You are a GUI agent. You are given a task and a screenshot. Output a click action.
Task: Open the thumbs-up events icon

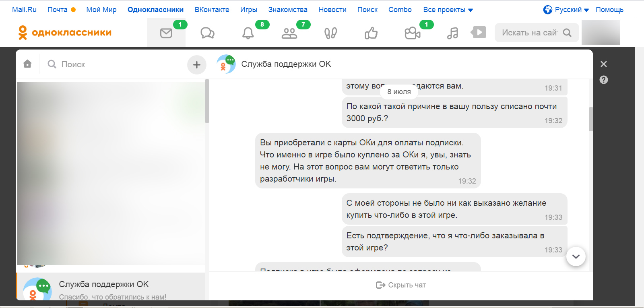[371, 33]
